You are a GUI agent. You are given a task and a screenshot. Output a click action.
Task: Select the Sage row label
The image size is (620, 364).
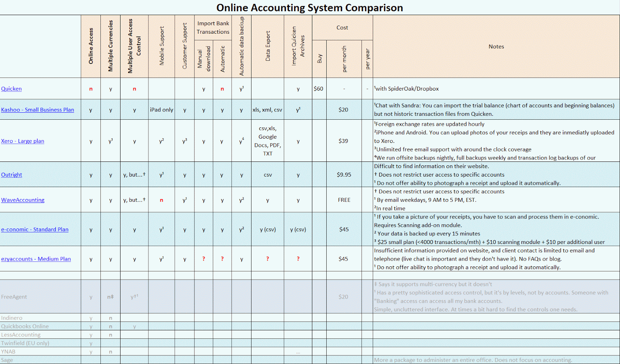point(7,360)
